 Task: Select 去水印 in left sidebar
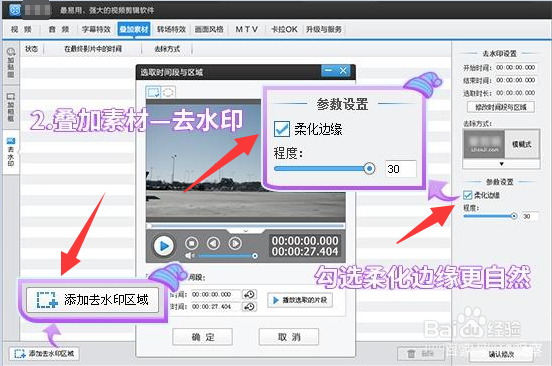[x=11, y=152]
